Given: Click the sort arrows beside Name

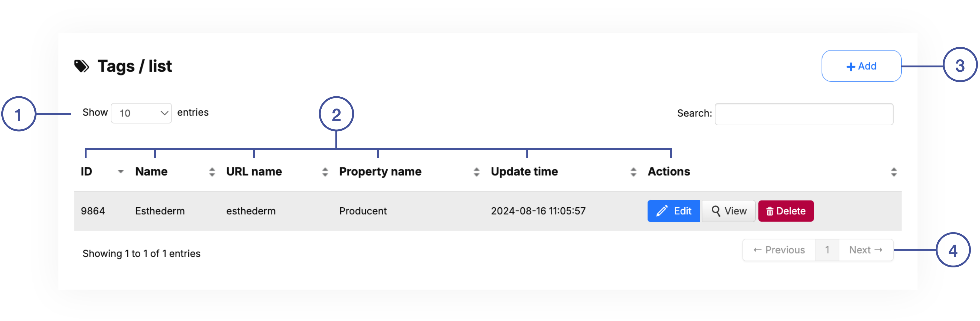Looking at the screenshot, I should point(212,172).
